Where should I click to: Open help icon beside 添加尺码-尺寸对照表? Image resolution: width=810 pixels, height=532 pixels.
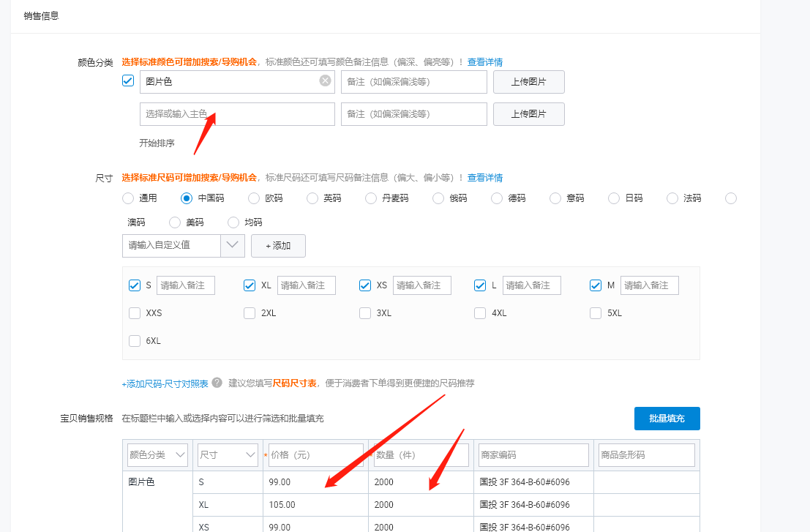[x=217, y=383]
